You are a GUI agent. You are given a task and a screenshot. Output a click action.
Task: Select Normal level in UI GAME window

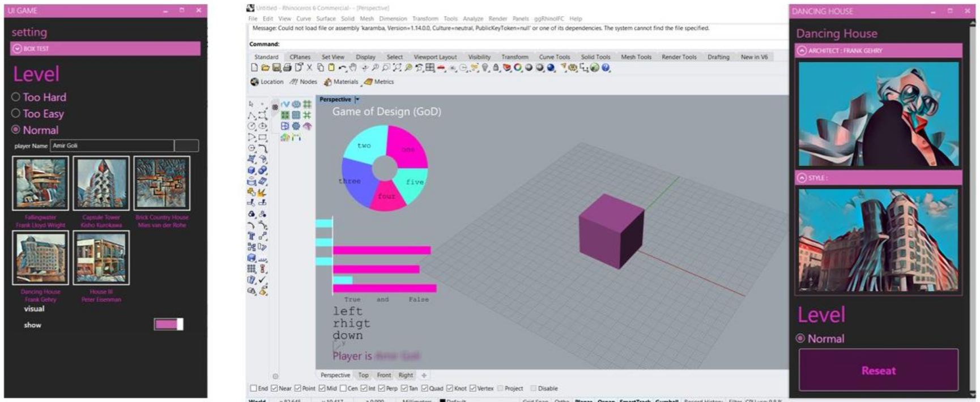coord(35,130)
